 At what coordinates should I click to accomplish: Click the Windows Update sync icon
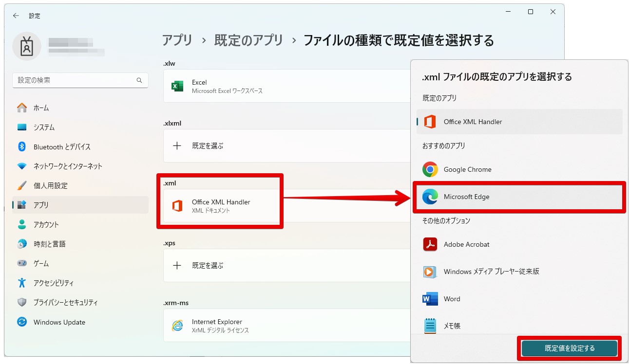click(x=22, y=322)
